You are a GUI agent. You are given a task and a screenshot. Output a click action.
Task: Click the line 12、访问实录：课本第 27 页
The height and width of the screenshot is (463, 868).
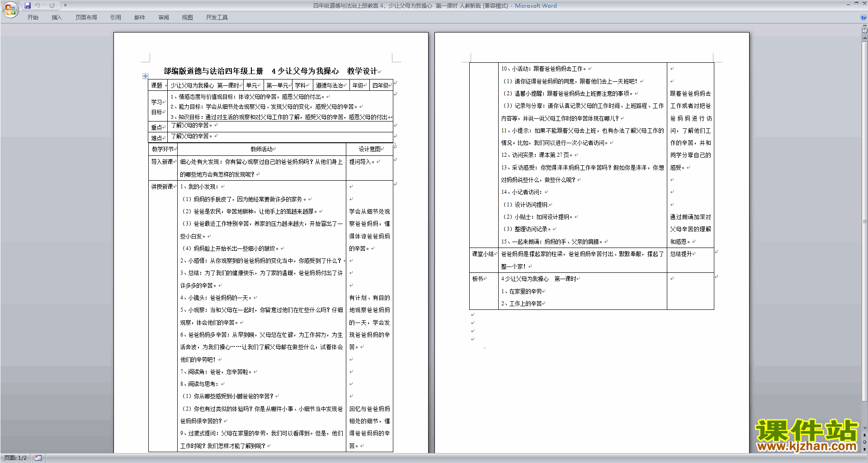tap(537, 155)
